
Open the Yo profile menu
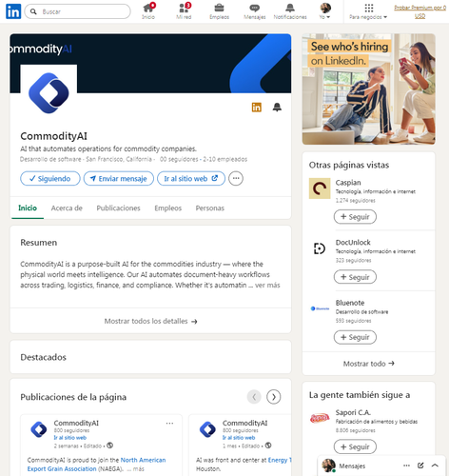tap(325, 11)
